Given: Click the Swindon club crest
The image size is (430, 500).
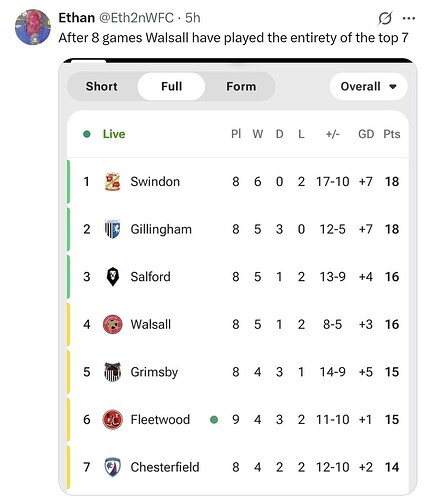Looking at the screenshot, I should point(112,182).
